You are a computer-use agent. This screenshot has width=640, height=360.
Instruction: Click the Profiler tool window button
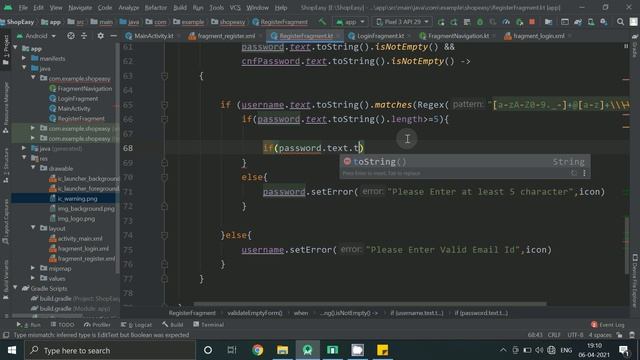pos(97,325)
